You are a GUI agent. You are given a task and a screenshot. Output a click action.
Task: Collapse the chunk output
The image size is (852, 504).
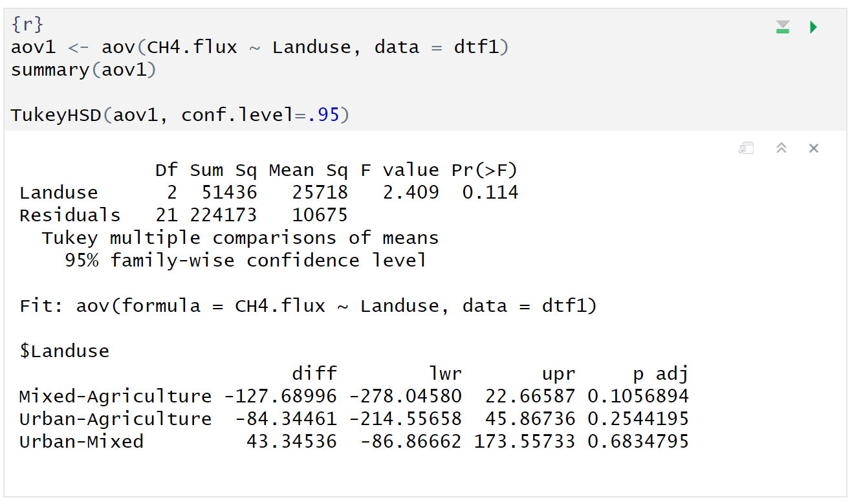pyautogui.click(x=781, y=149)
